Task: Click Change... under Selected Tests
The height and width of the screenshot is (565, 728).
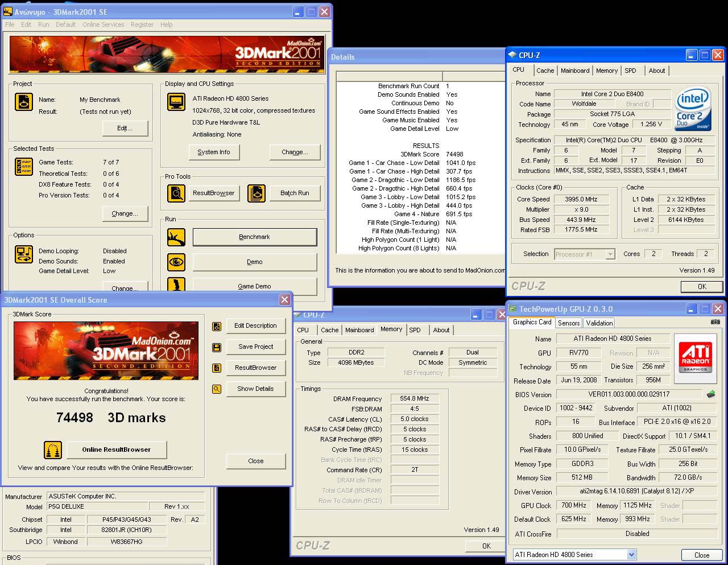Action: [125, 214]
